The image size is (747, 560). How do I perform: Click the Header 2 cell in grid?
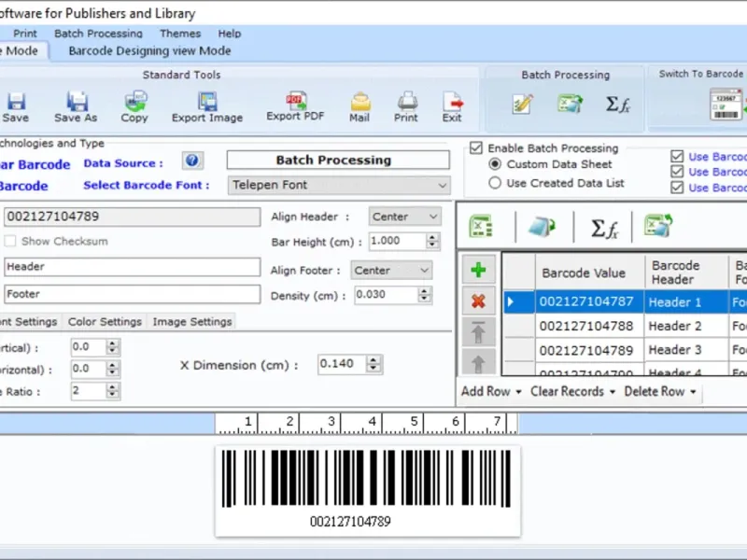(686, 326)
